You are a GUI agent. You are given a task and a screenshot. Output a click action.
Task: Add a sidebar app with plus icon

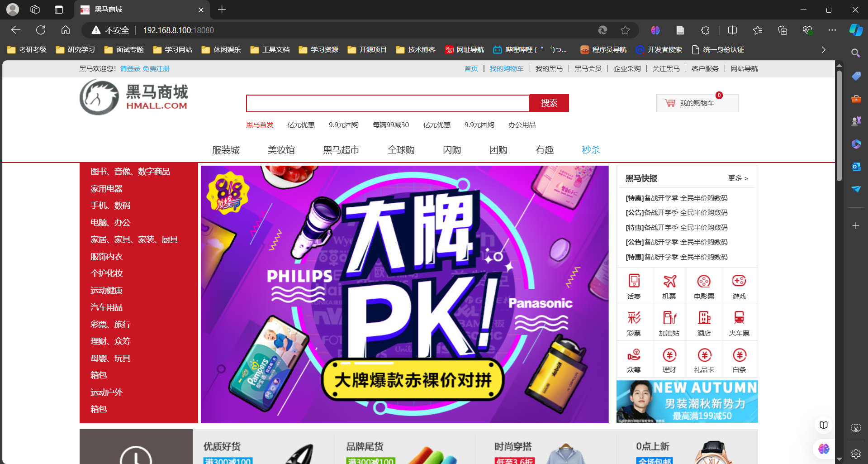pyautogui.click(x=856, y=225)
